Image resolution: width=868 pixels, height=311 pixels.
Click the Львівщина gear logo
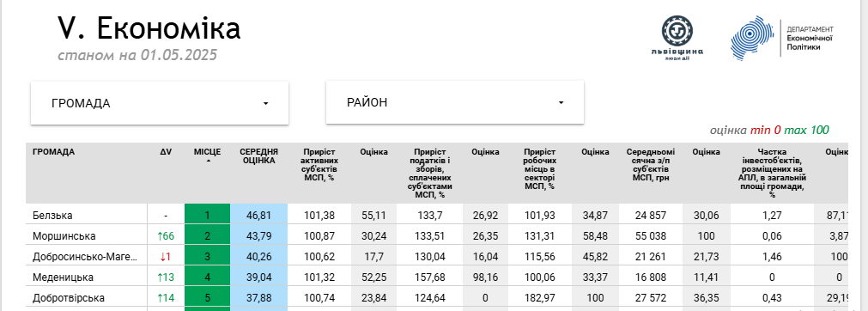pos(677,38)
